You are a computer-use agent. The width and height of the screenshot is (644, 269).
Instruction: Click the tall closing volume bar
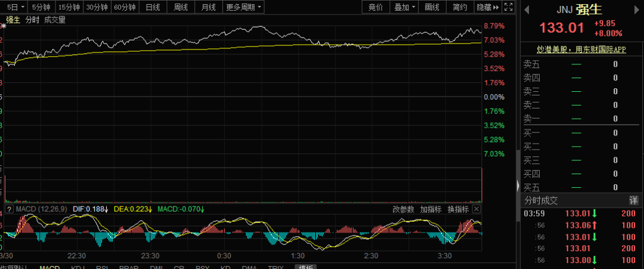pyautogui.click(x=481, y=185)
